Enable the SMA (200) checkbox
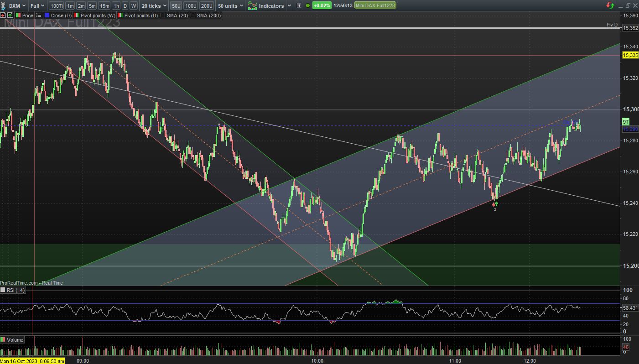This screenshot has width=639, height=364. (193, 16)
